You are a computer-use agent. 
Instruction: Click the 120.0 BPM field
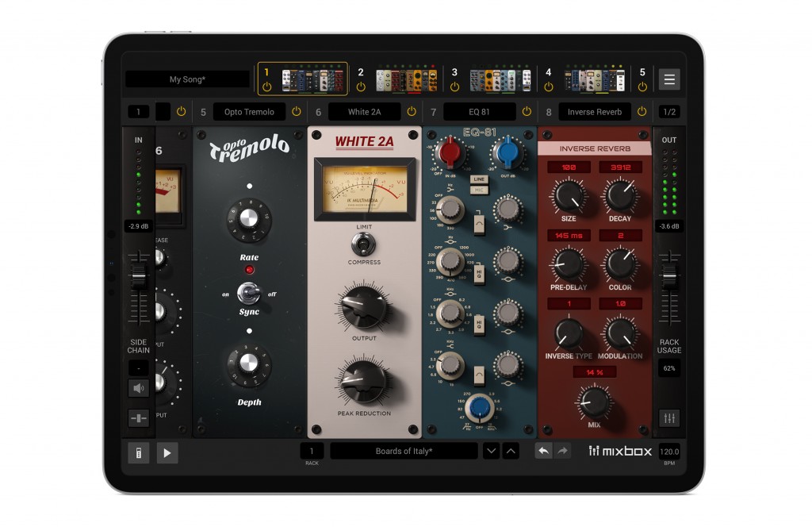coord(669,452)
